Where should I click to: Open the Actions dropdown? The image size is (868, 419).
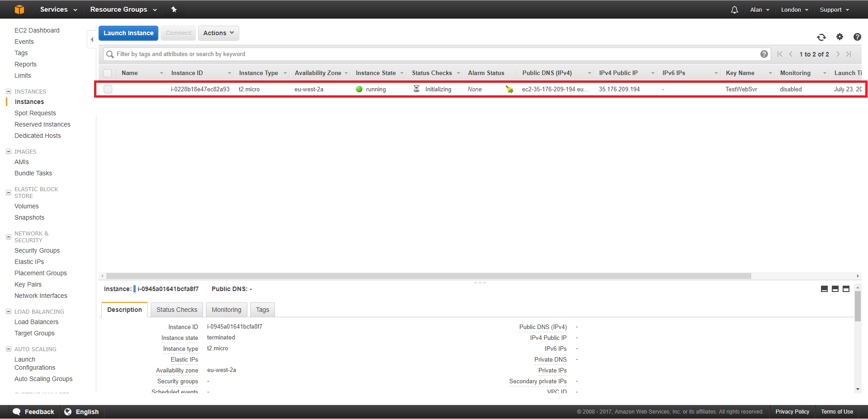click(218, 33)
